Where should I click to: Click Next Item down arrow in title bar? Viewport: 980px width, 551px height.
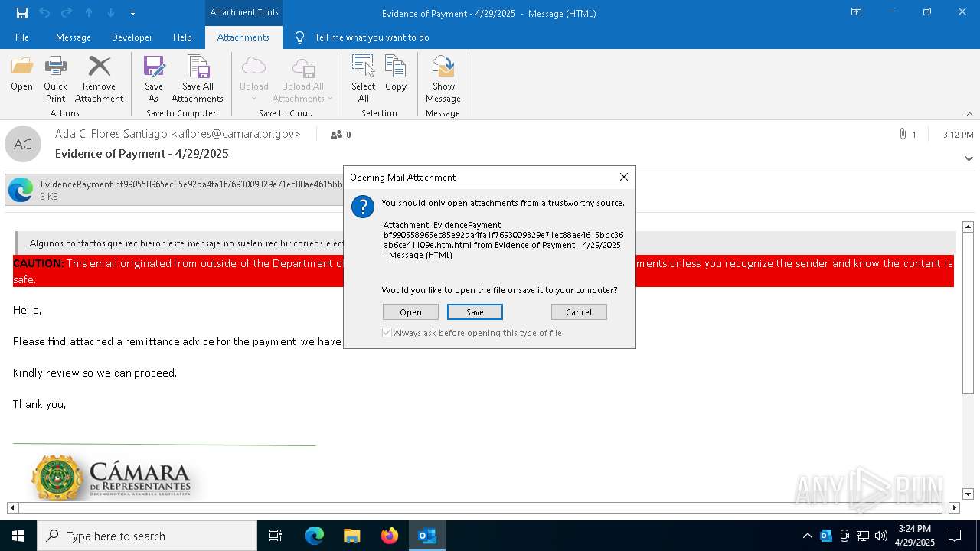click(x=110, y=13)
